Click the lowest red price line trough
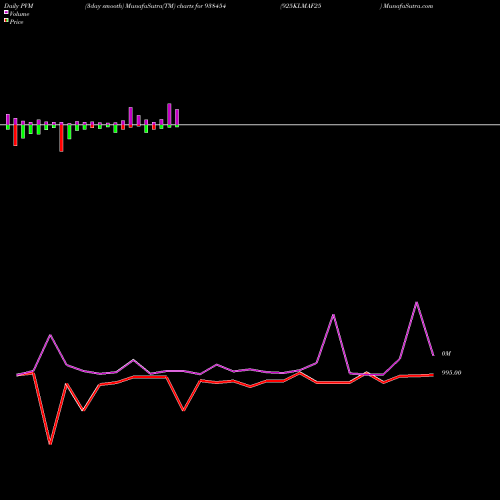 click(x=50, y=443)
